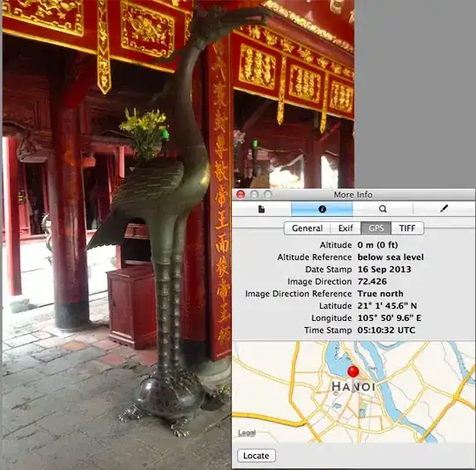Minimize the More Info window
This screenshot has height=470, width=476.
[x=255, y=194]
